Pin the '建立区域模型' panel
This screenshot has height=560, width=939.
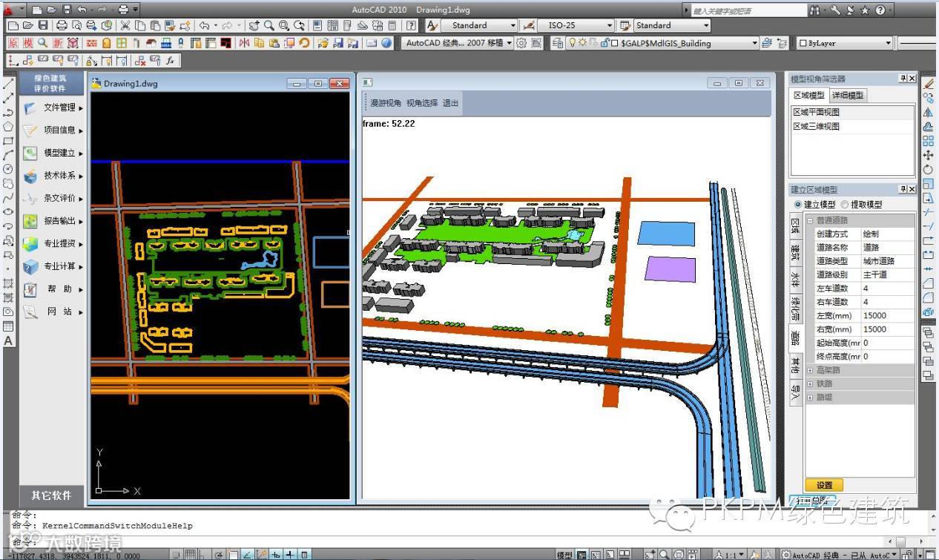tap(903, 189)
